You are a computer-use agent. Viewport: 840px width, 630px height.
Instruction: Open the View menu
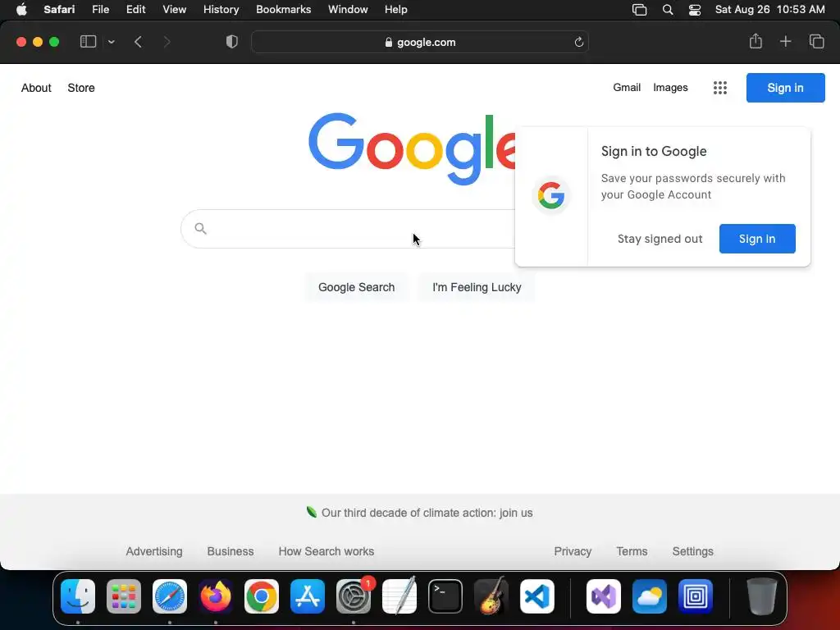click(174, 10)
